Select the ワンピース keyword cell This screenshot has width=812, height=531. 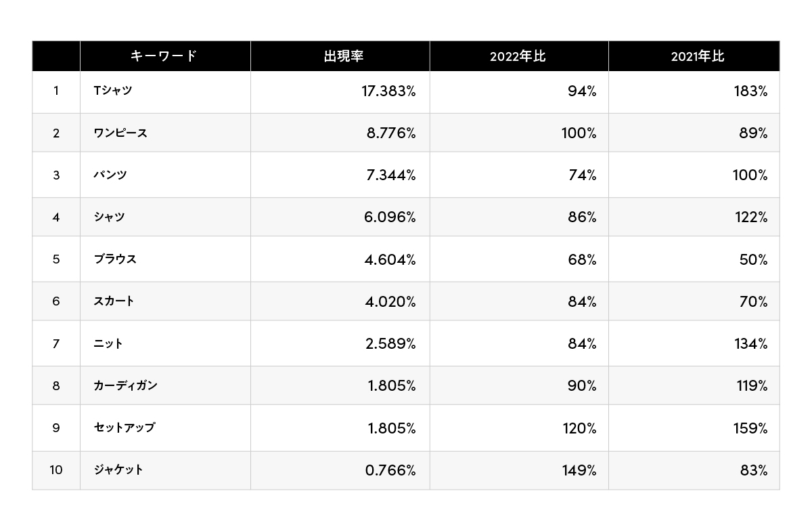pyautogui.click(x=120, y=133)
